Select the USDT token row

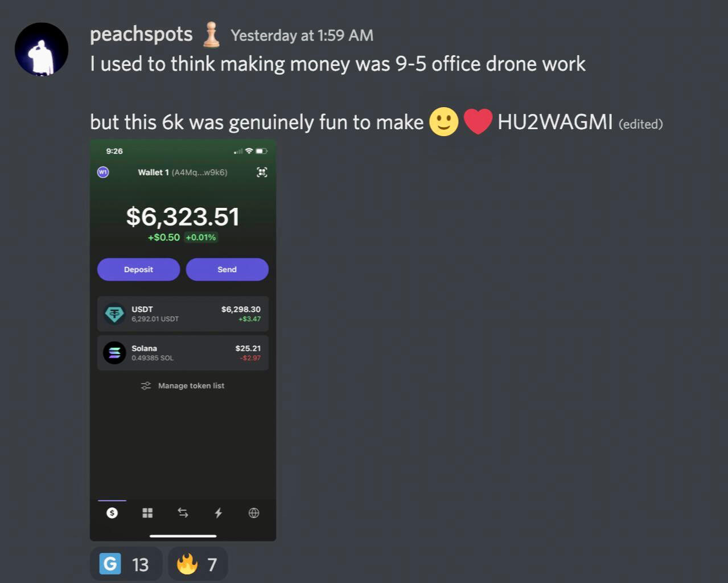pyautogui.click(x=183, y=314)
